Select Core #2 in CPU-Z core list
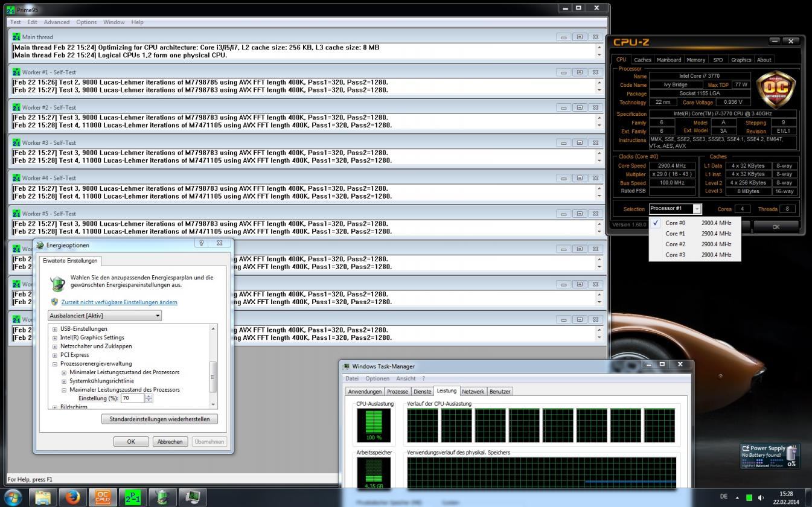Viewport: 812px width, 507px height. pyautogui.click(x=694, y=244)
